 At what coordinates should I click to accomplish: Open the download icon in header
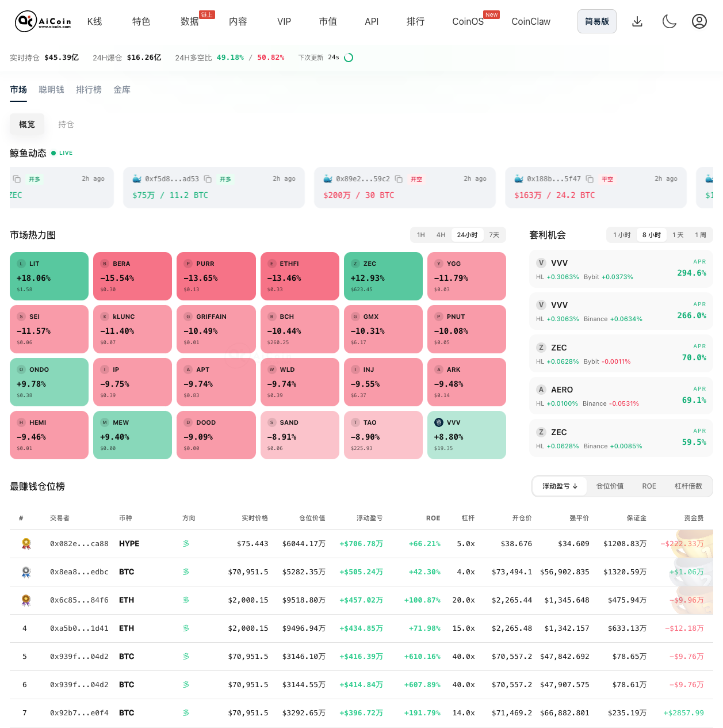click(x=637, y=21)
